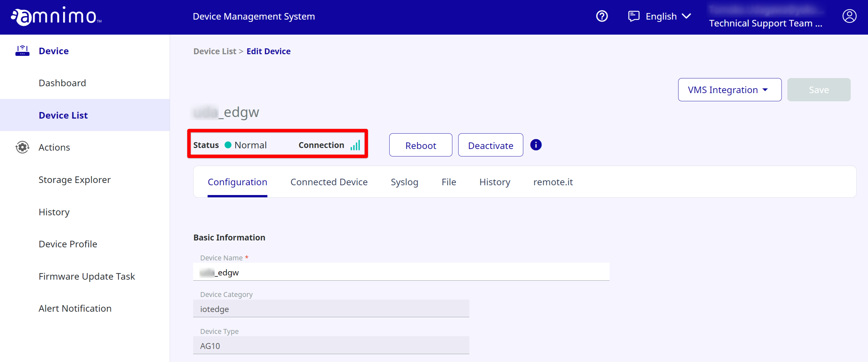Image resolution: width=868 pixels, height=362 pixels.
Task: Click the Device Name input field
Action: [x=401, y=272]
